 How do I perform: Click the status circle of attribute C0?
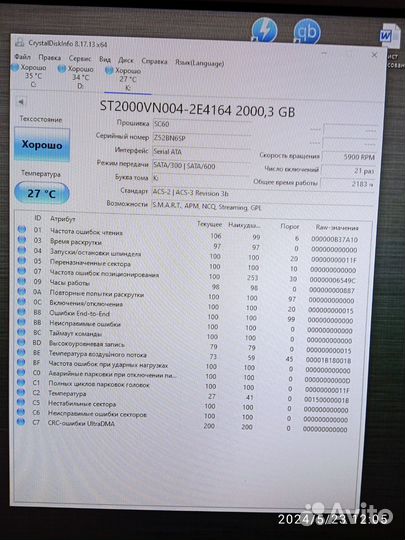pos(21,372)
